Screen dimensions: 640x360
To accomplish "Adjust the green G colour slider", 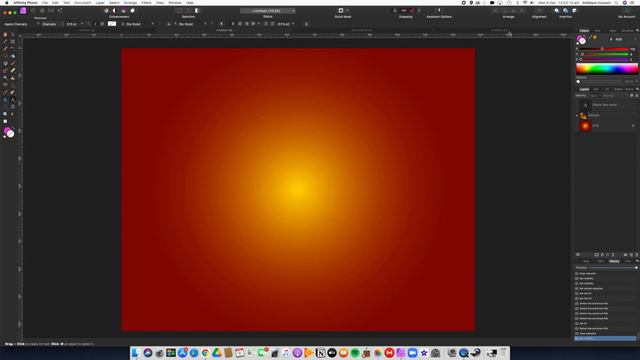I will (x=604, y=54).
